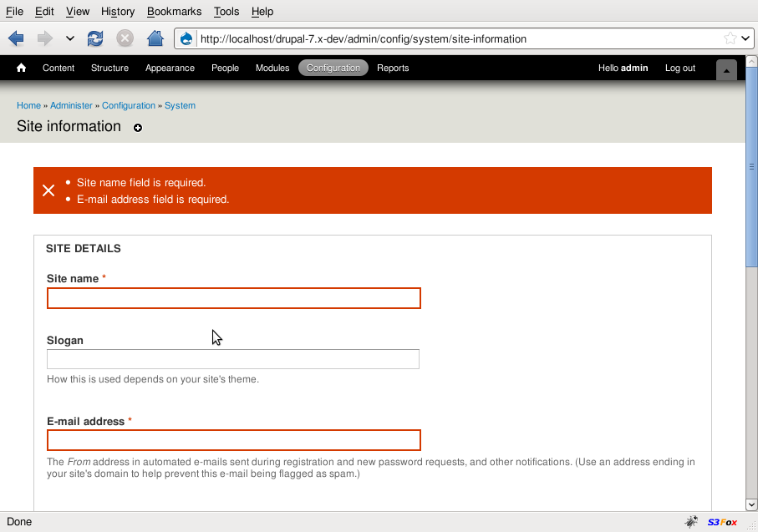This screenshot has height=532, width=758.
Task: Select Configuration in admin toolbar
Action: click(x=333, y=68)
